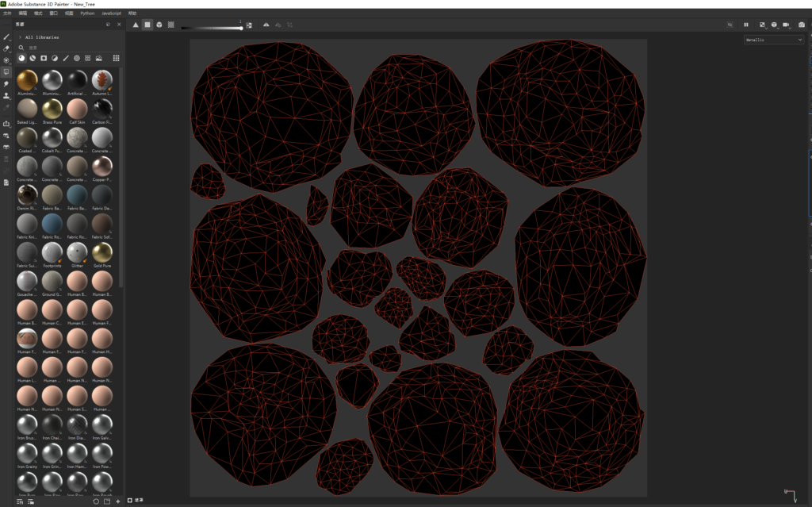Image resolution: width=812 pixels, height=507 pixels.
Task: Select the Smudge tool
Action: [x=6, y=83]
